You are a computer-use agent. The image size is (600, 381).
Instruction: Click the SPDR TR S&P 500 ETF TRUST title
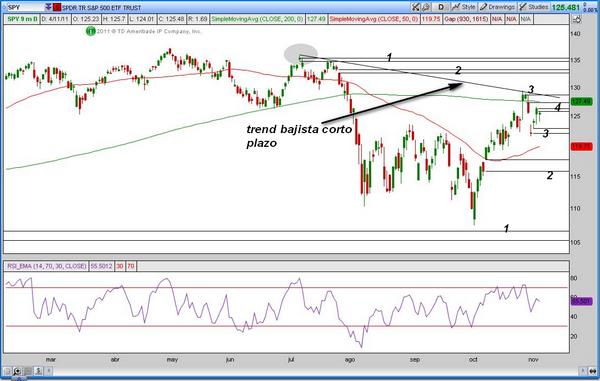pos(101,8)
